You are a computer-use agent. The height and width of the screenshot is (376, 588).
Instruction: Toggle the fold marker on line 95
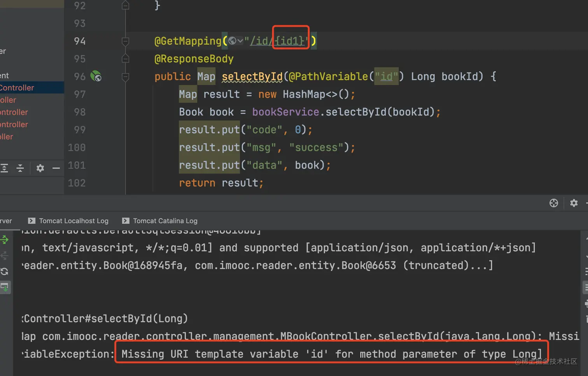tap(125, 58)
